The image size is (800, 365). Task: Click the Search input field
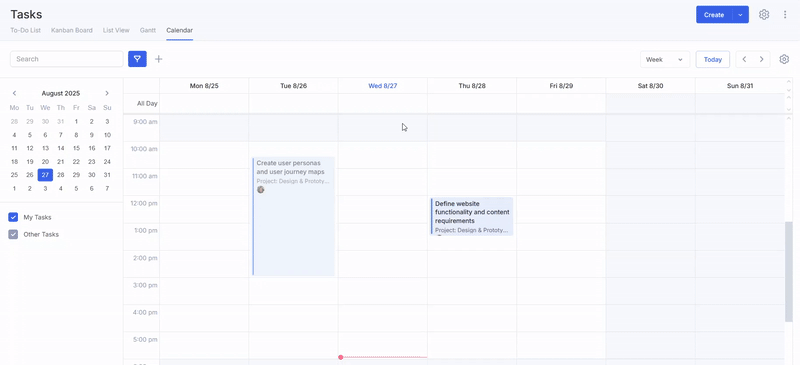(67, 59)
